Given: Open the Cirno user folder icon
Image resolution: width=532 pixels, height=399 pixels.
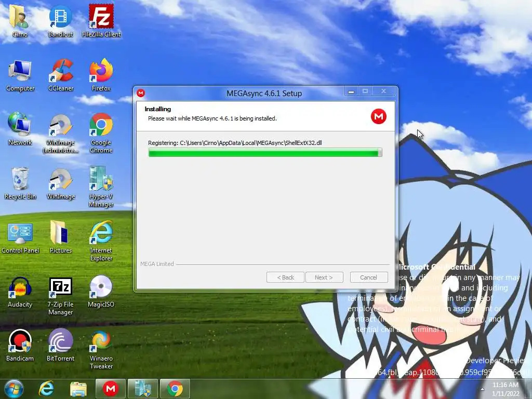Looking at the screenshot, I should point(19,21).
